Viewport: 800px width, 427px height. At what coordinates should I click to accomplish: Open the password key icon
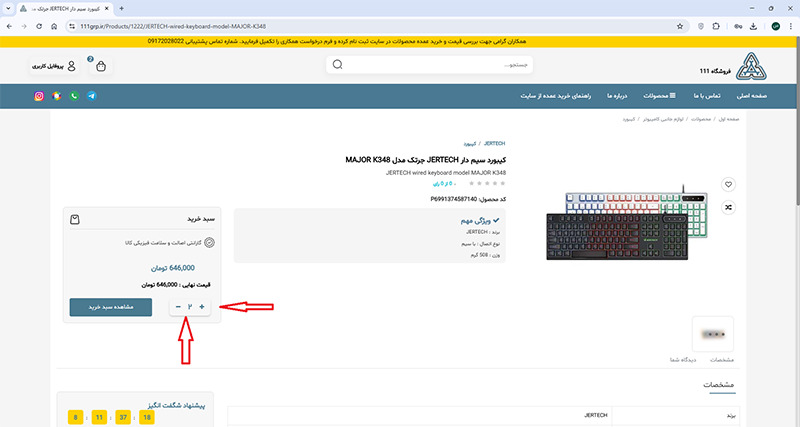(738, 27)
